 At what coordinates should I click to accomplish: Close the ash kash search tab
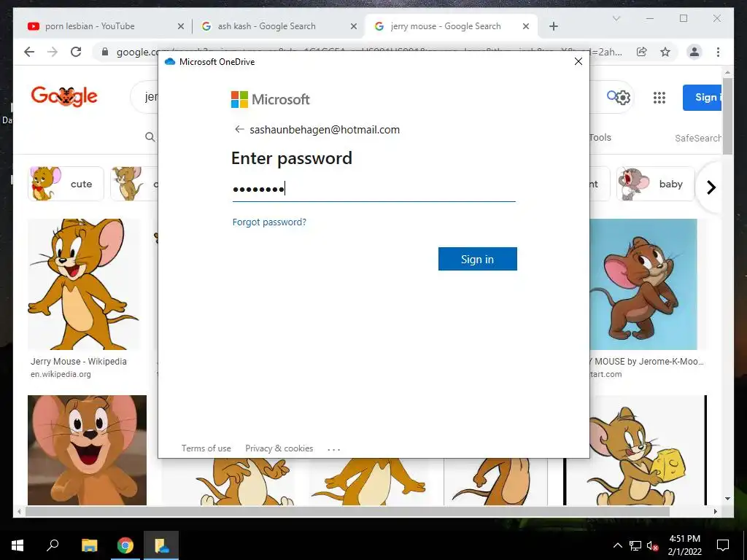(x=354, y=27)
